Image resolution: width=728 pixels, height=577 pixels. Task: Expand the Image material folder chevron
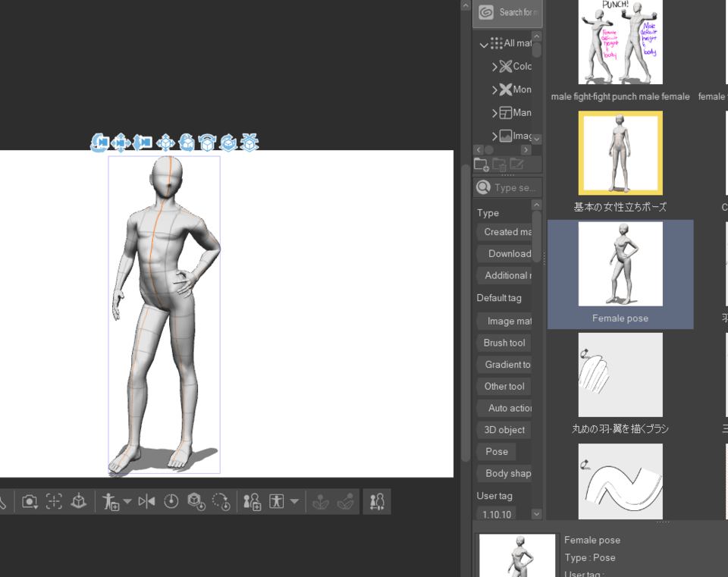click(x=494, y=136)
